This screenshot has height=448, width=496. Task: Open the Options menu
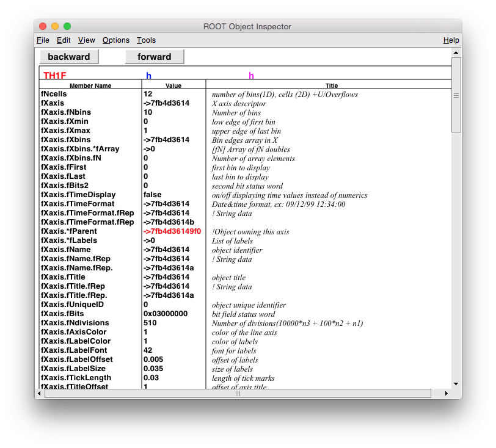tap(116, 40)
